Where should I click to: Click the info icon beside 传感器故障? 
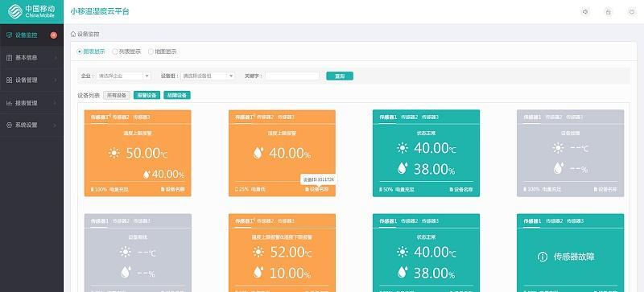point(543,257)
